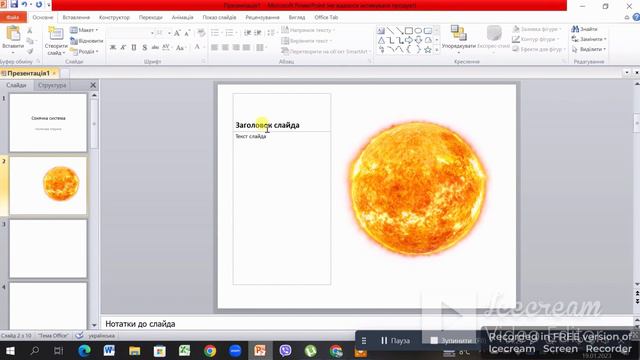
Task: Open the Виділити select dropdown
Action: pos(589,49)
